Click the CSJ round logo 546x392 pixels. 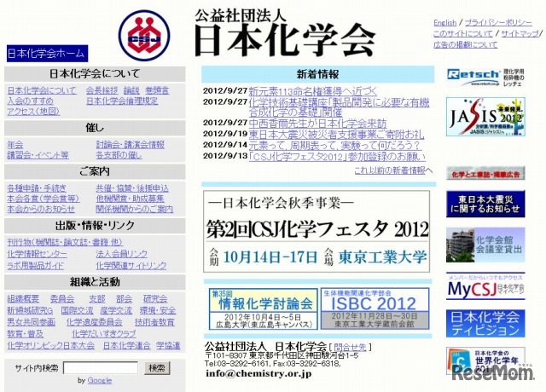[144, 36]
